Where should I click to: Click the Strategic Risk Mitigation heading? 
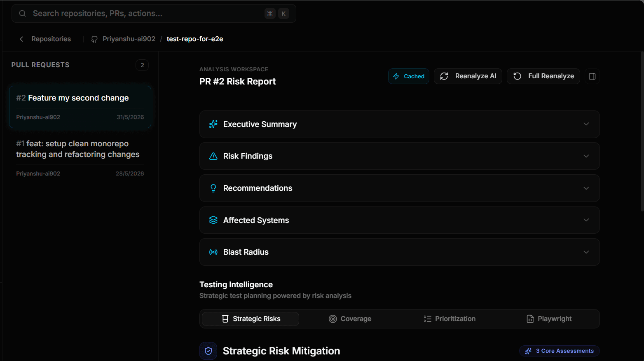tap(281, 351)
